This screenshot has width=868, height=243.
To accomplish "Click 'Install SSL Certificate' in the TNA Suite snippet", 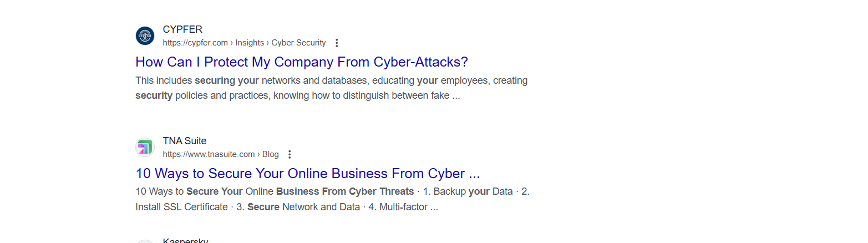I will [181, 207].
